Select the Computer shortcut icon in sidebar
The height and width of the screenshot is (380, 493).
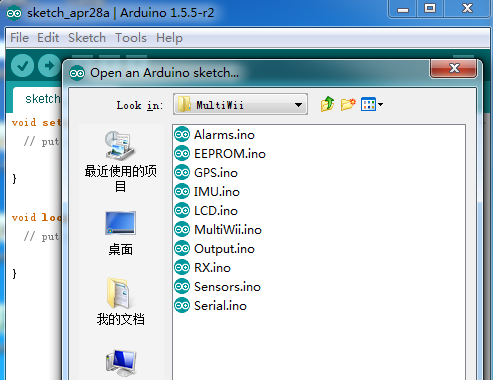[x=121, y=363]
